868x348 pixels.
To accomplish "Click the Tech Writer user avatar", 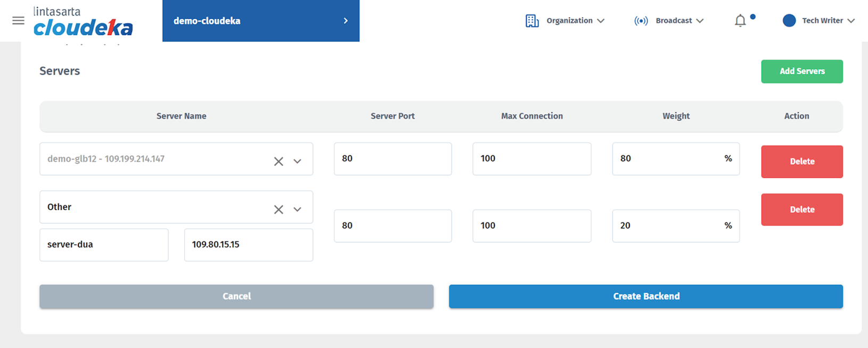I will click(x=789, y=21).
